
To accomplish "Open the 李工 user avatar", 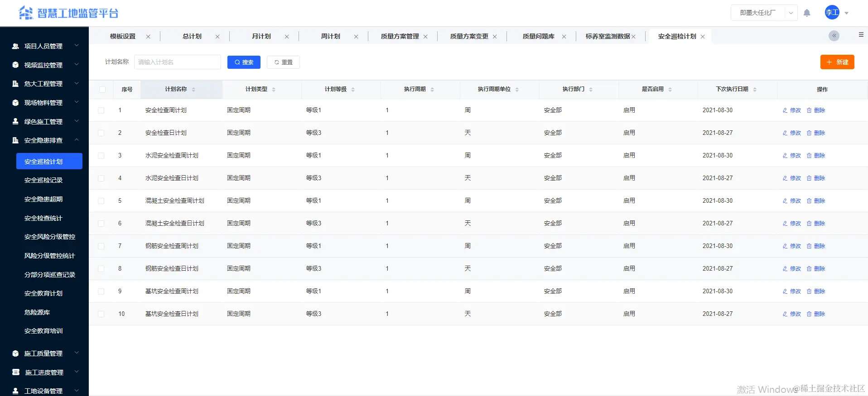I will pos(832,13).
